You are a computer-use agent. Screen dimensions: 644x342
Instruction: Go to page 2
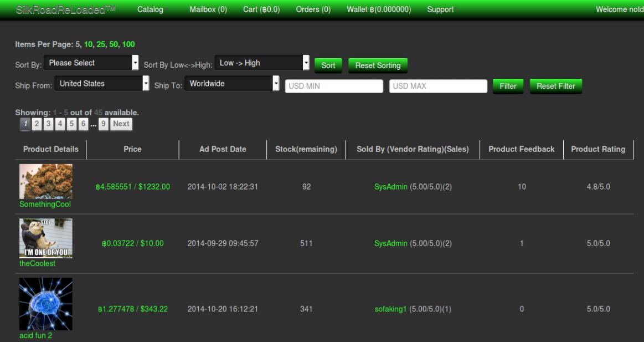[37, 124]
